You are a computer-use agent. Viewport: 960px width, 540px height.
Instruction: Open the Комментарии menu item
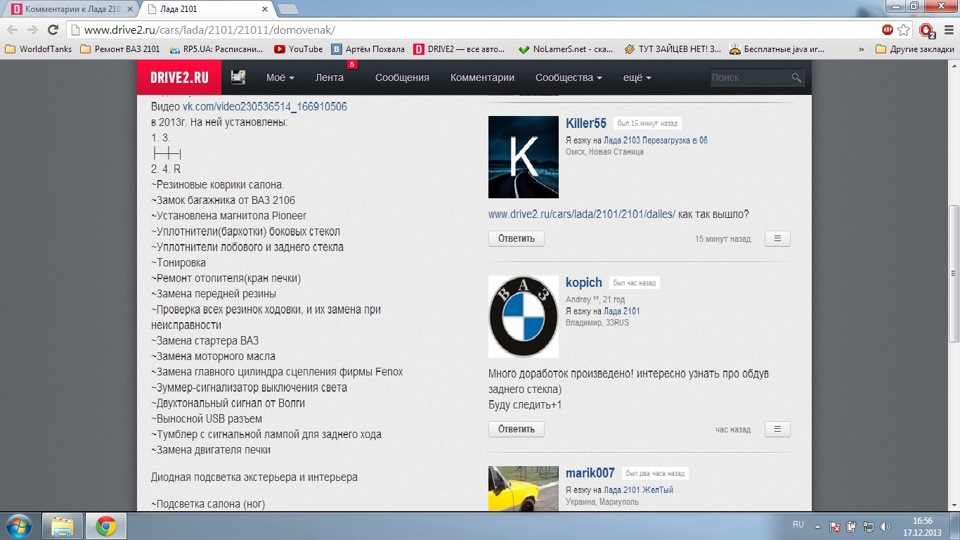[482, 77]
